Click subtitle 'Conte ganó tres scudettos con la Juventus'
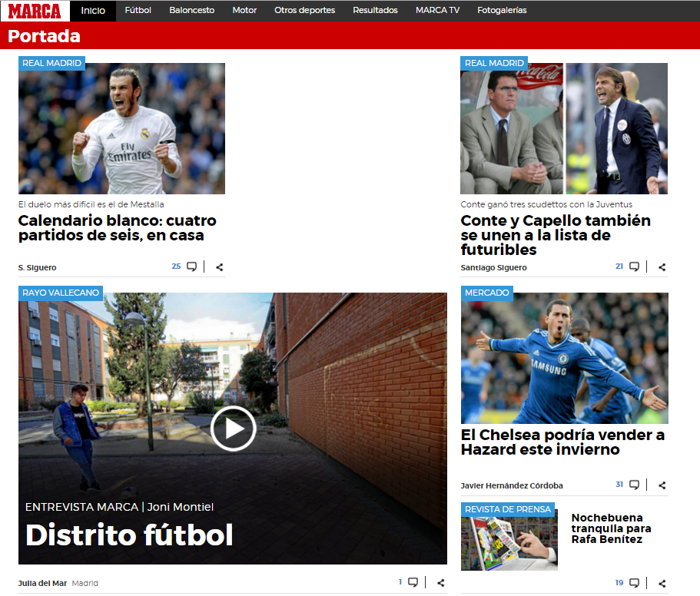 (x=546, y=204)
